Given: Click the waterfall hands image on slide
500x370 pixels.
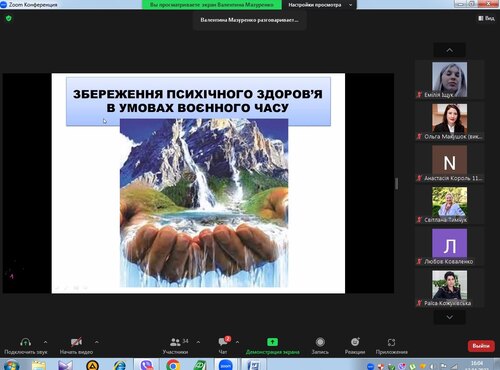Looking at the screenshot, I should click(x=204, y=203).
